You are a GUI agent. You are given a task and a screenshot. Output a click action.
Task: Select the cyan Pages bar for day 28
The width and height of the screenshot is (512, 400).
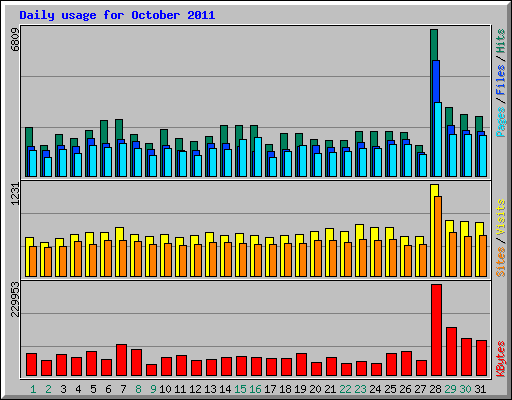pos(438,139)
